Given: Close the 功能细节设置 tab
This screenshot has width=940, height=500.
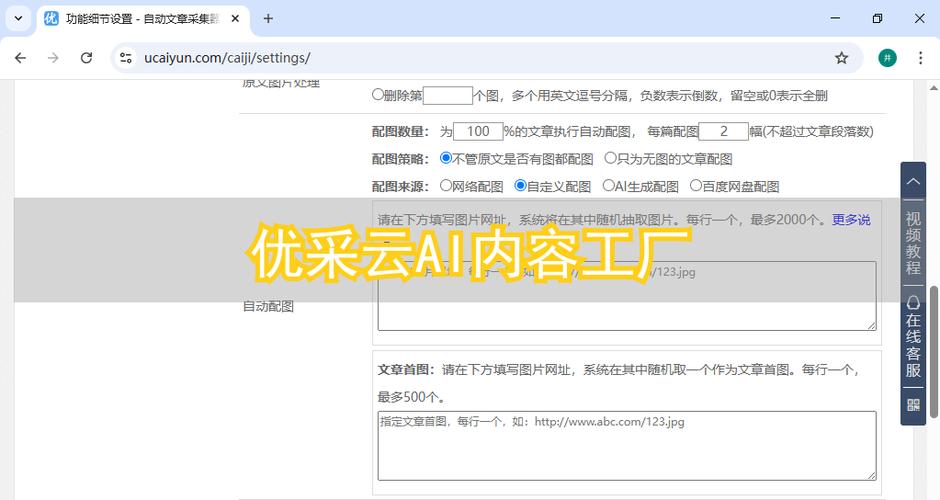Looking at the screenshot, I should (236, 19).
